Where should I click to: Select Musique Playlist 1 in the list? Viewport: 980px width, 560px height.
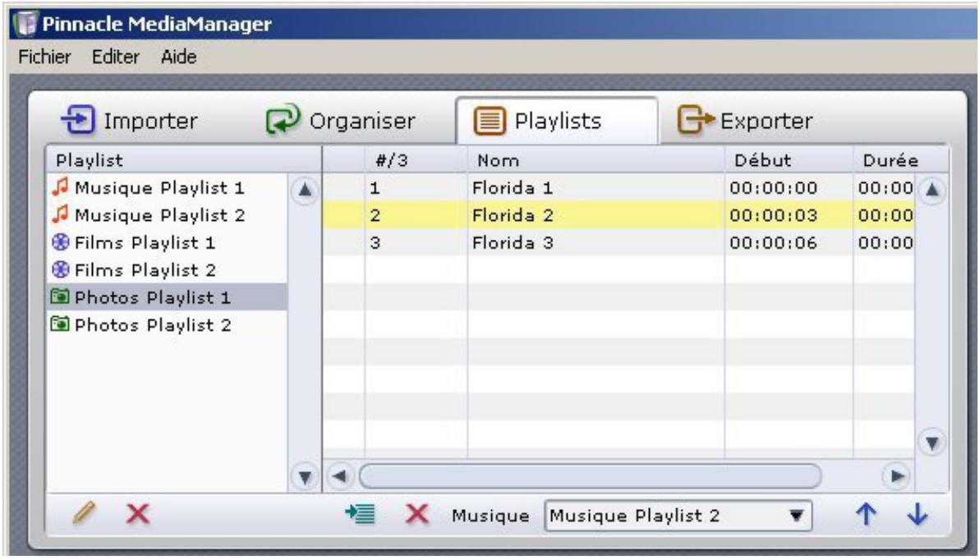pos(167,187)
